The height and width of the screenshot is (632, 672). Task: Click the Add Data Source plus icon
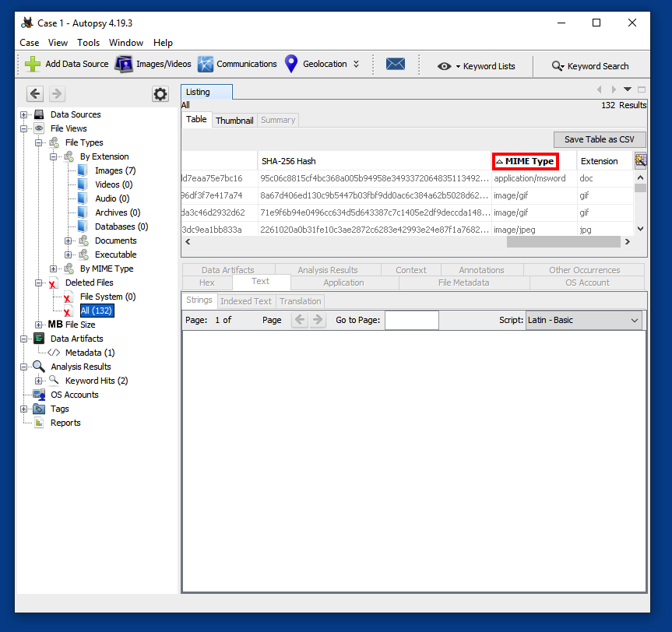pyautogui.click(x=33, y=64)
